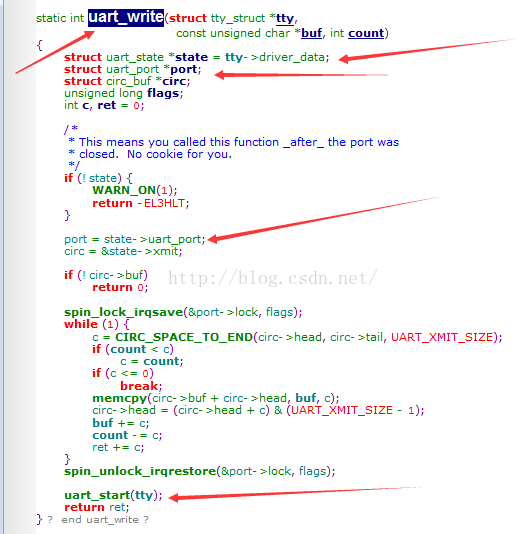Click 'UART_XMIT_SIZE - 1' in the head mask

pyautogui.click(x=353, y=410)
